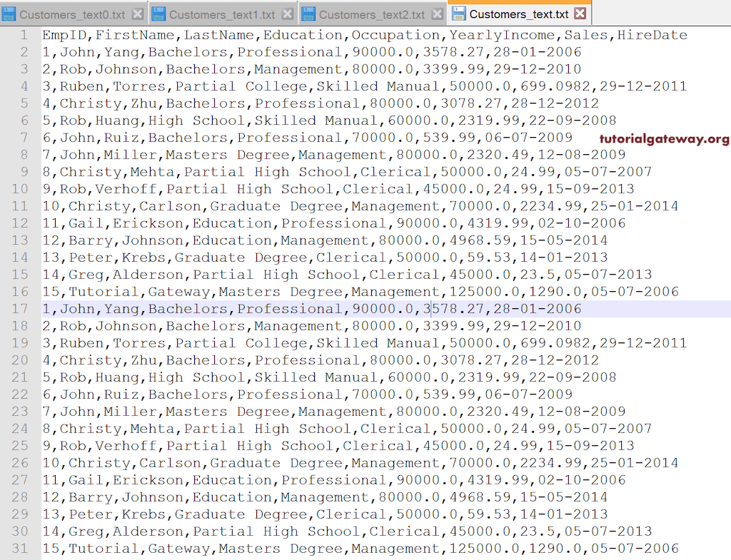Click line 20 Christy Zhu record
731x560 pixels.
(x=321, y=360)
